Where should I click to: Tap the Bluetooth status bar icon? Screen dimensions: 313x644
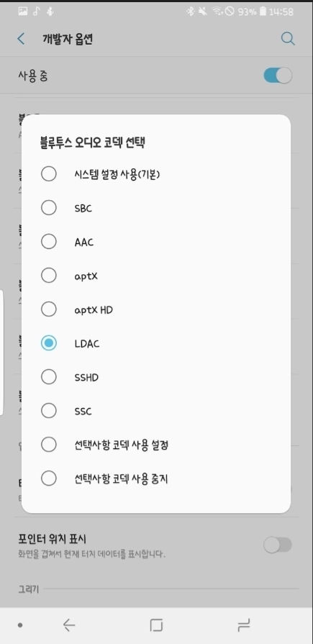tap(190, 12)
